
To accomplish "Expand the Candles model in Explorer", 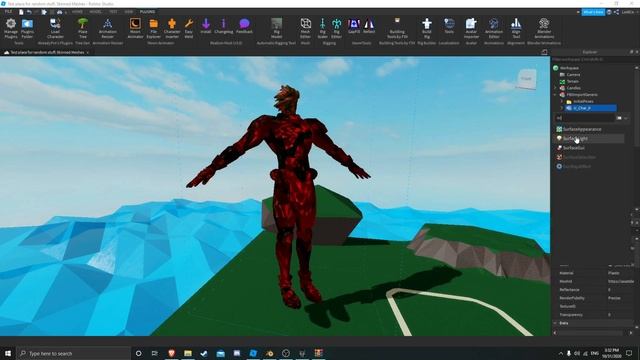I will (556, 88).
